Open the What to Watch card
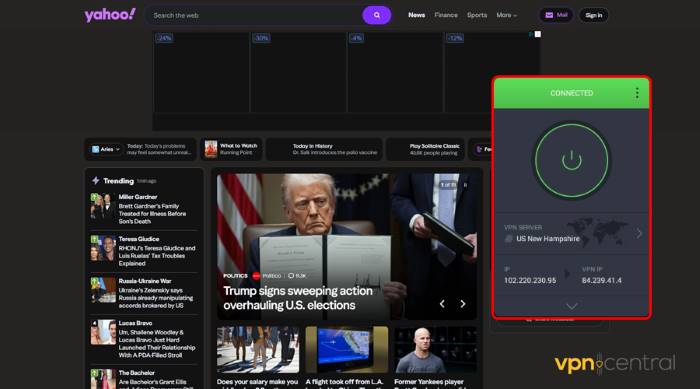This screenshot has height=389, width=700. point(231,149)
